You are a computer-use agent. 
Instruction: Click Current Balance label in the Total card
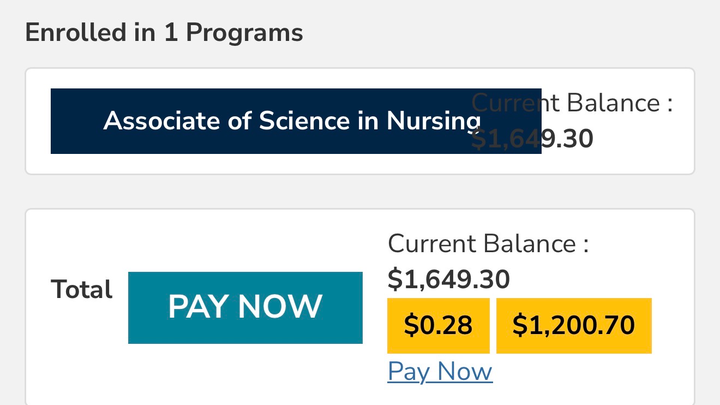pos(488,243)
